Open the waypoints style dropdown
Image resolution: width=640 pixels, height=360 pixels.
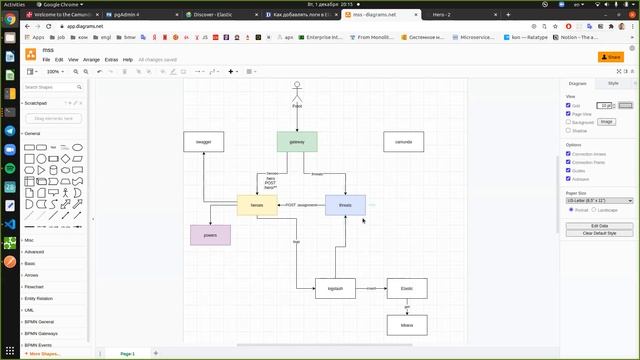[214, 71]
